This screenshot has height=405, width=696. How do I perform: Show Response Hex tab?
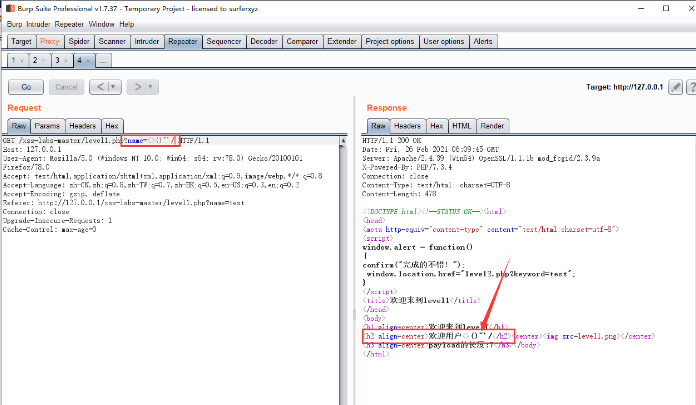tap(437, 126)
